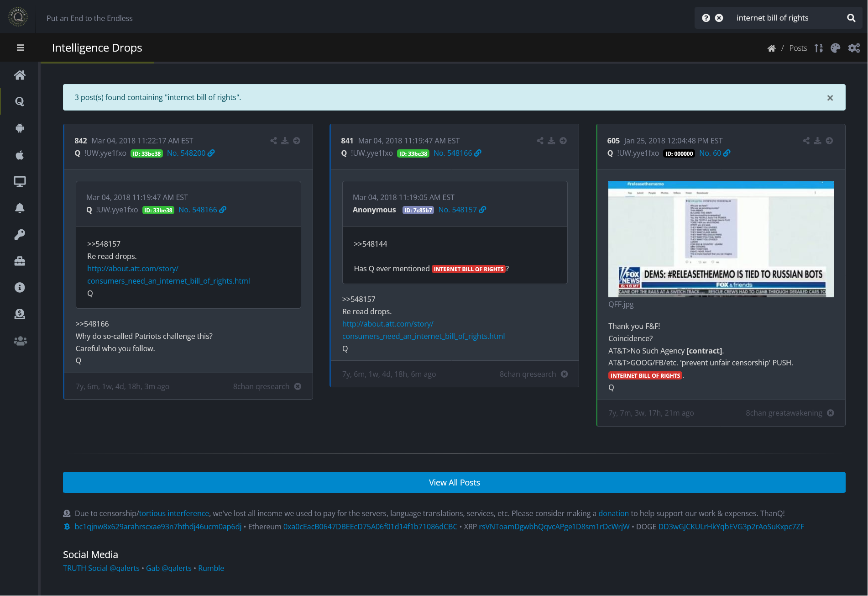Open the users group sidebar icon
Screen dimensions: 868x596
coord(20,341)
